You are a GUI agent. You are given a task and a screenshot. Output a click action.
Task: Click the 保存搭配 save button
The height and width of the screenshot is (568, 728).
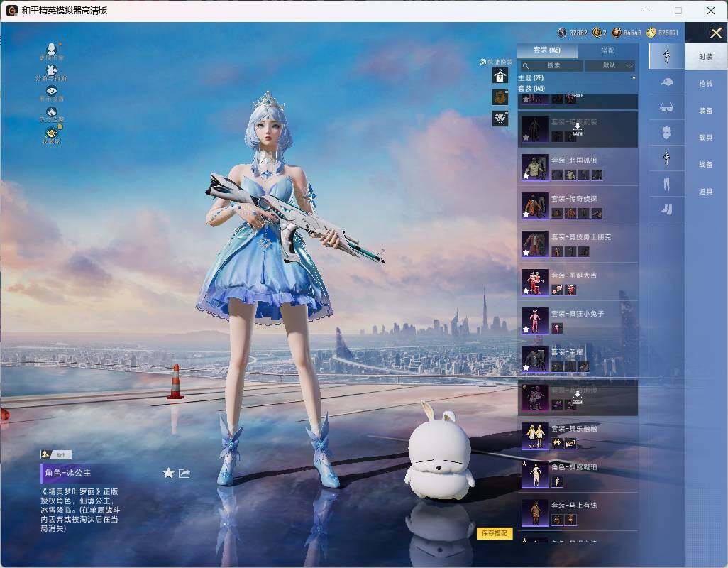[x=494, y=533]
